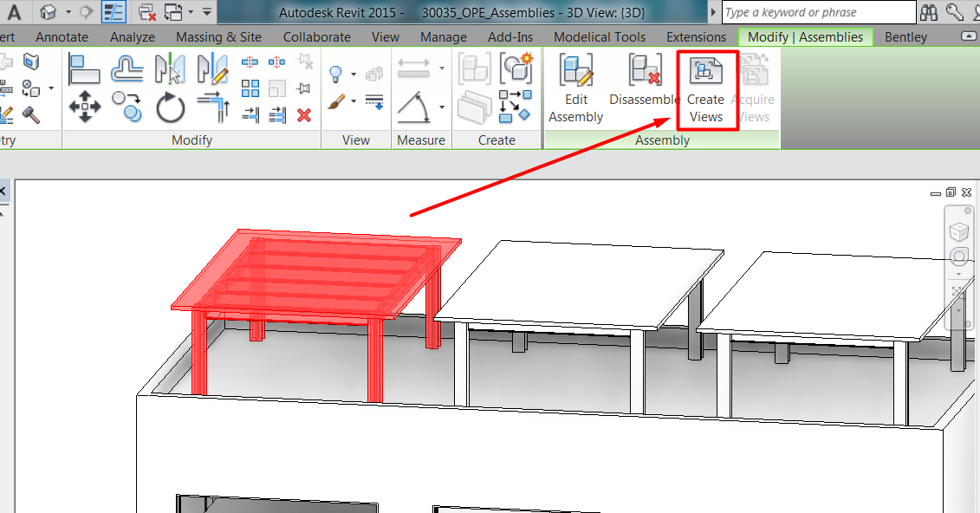Screen dimensions: 980x513
Task: Open the Annotate ribbon tab
Action: [62, 37]
